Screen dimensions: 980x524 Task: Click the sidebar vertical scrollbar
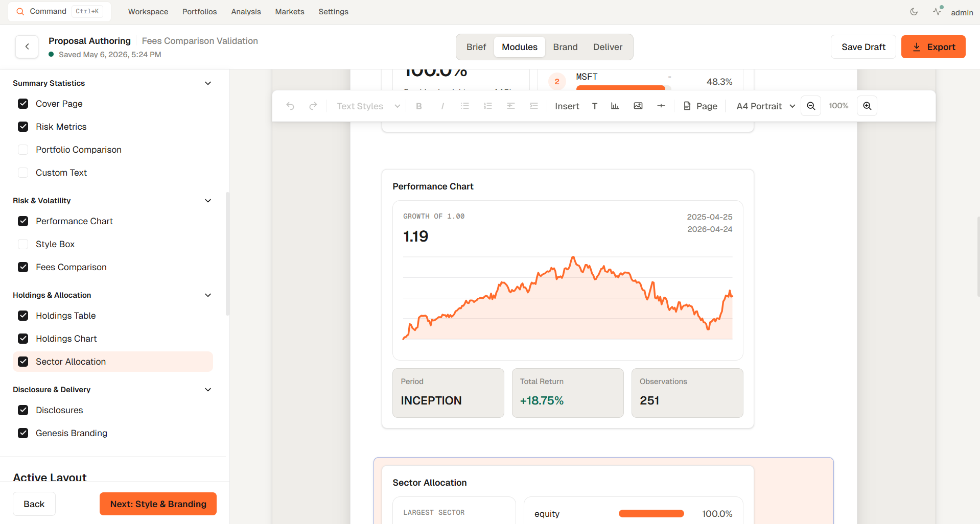tap(227, 254)
